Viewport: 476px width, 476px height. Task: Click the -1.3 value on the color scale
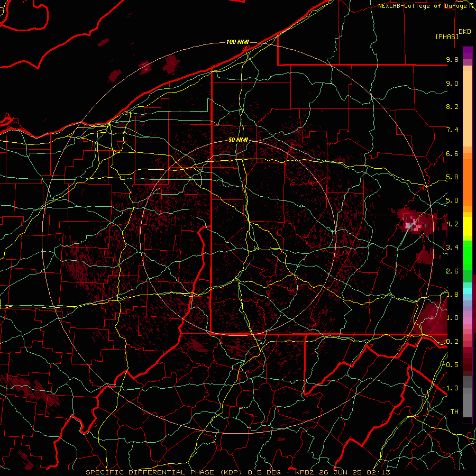(451, 388)
